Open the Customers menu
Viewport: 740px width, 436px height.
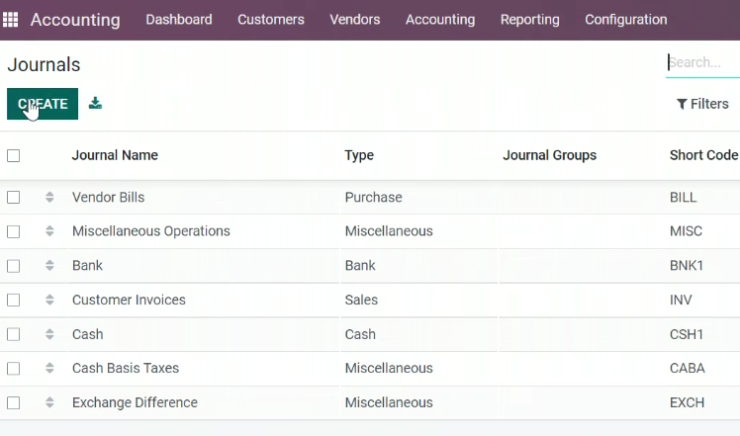coord(271,20)
